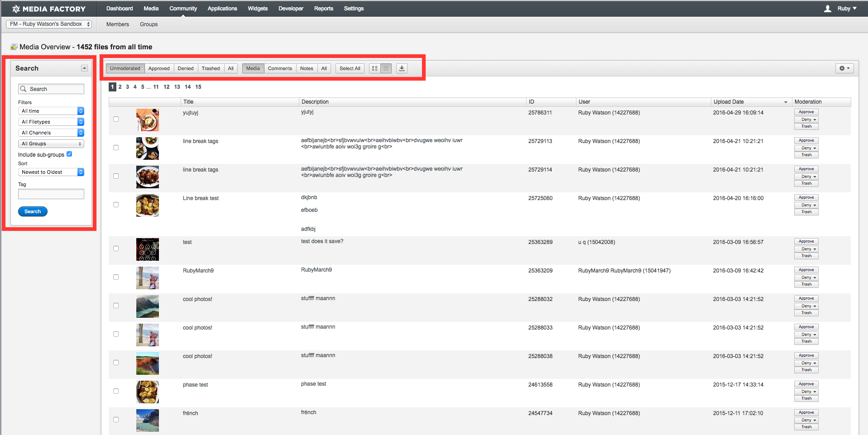Open Deny dropdown for yujtuyj row
This screenshot has height=435, width=868.
coord(806,120)
